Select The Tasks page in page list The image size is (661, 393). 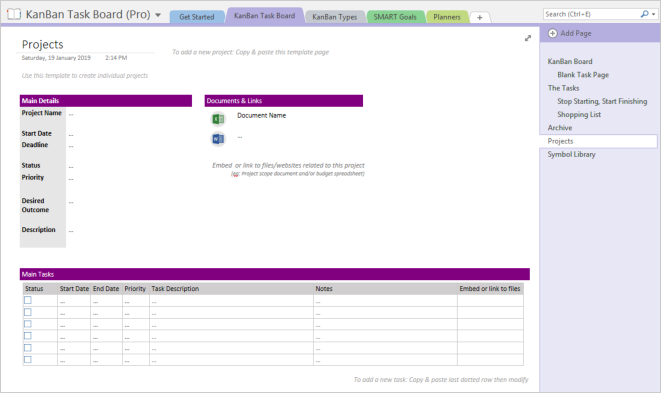click(563, 88)
